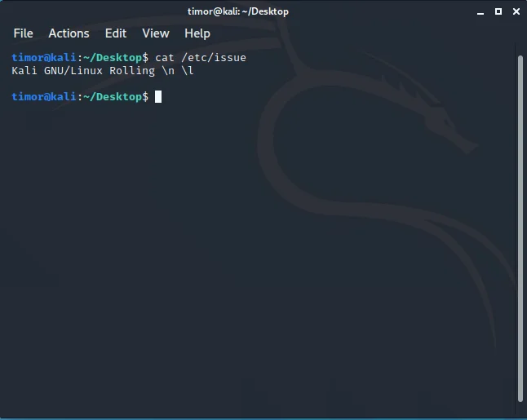Click the second prompt's '~/Desktop' path

pos(113,97)
